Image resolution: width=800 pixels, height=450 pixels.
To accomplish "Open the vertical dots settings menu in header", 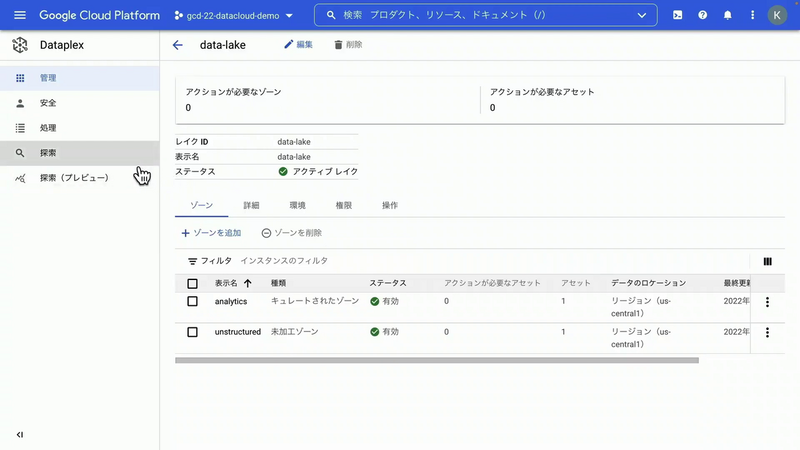I will tap(753, 15).
